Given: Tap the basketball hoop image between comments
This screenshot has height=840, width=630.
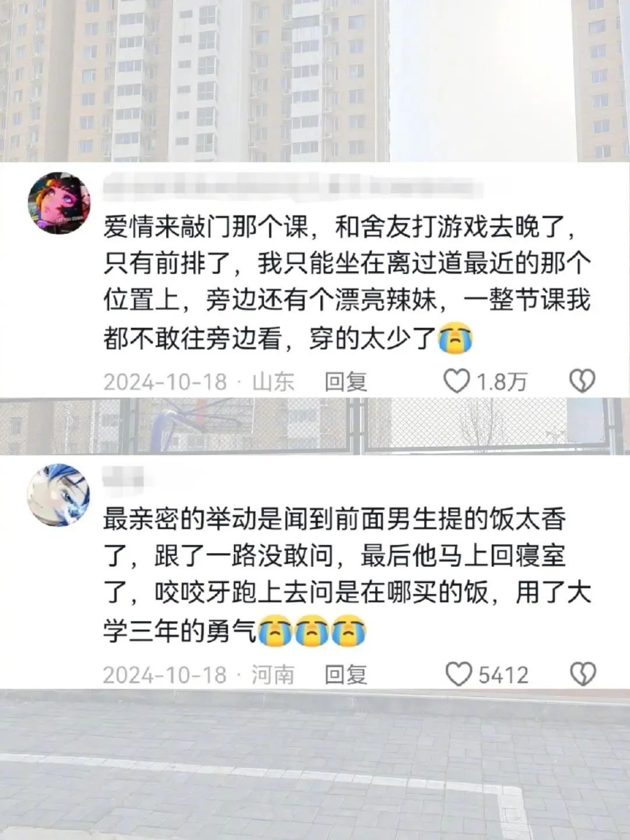Looking at the screenshot, I should click(315, 426).
